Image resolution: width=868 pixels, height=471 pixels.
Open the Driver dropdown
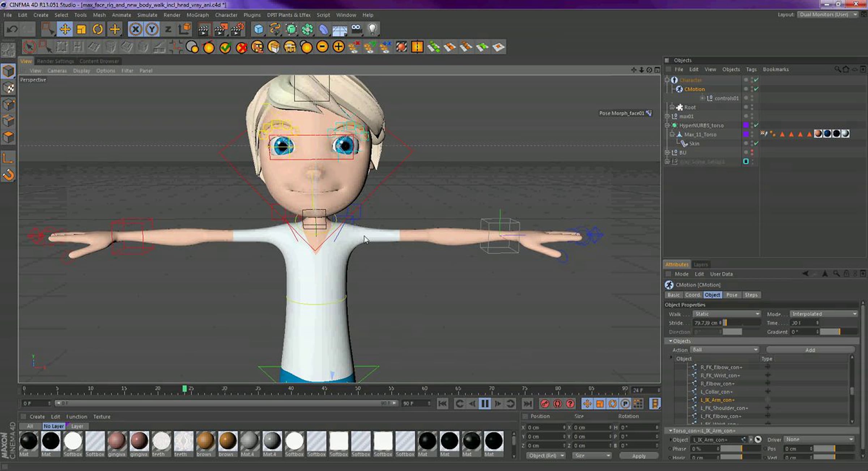(819, 439)
